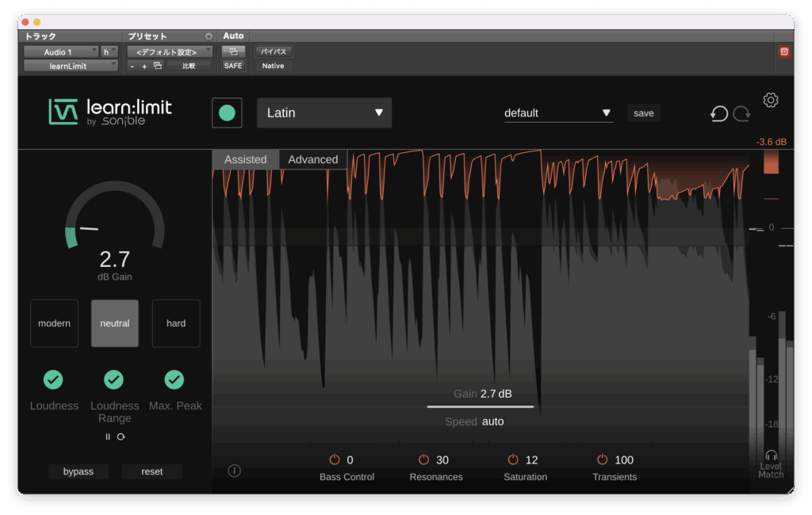Toggle the Saturation power icon

(x=513, y=459)
